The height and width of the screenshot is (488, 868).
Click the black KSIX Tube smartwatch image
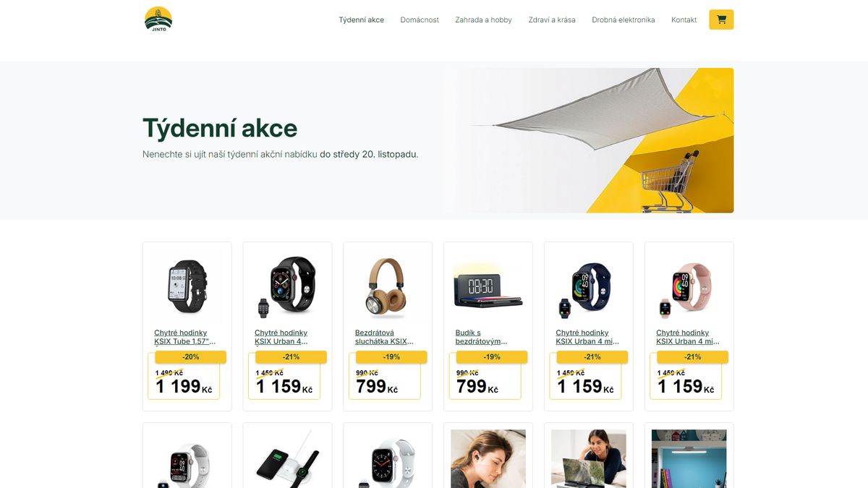point(187,286)
